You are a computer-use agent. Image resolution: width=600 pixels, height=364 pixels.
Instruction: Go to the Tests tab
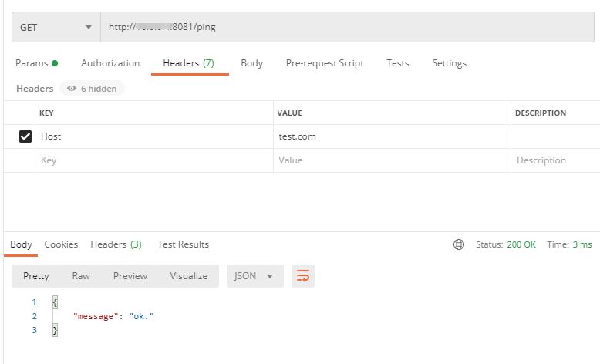click(398, 63)
